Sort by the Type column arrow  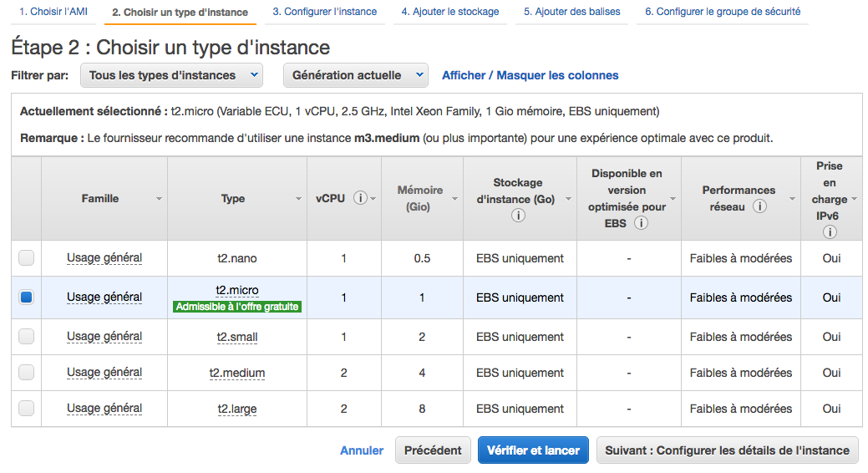(298, 199)
